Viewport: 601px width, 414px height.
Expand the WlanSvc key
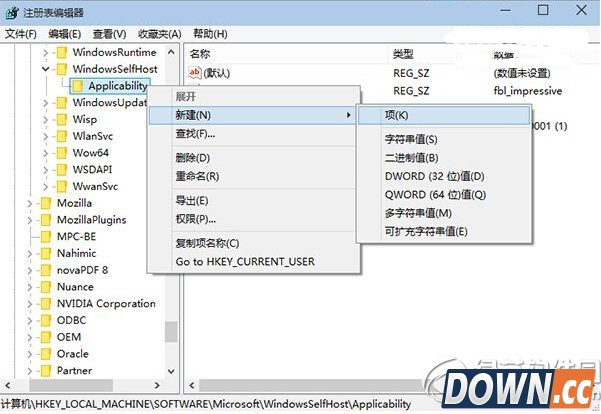[x=46, y=136]
